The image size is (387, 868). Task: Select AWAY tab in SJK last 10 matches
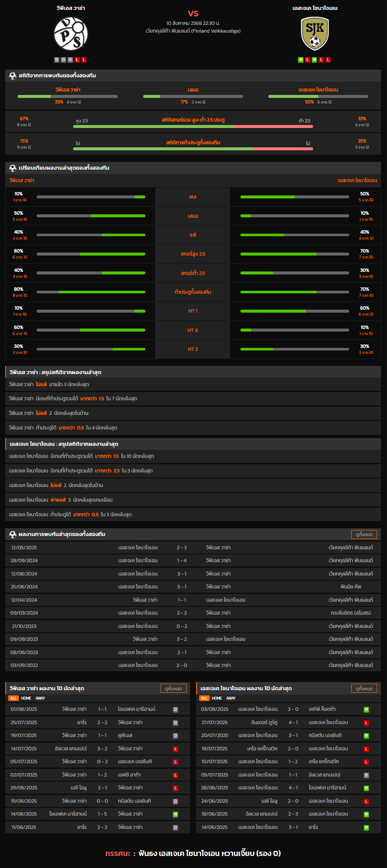[x=231, y=698]
